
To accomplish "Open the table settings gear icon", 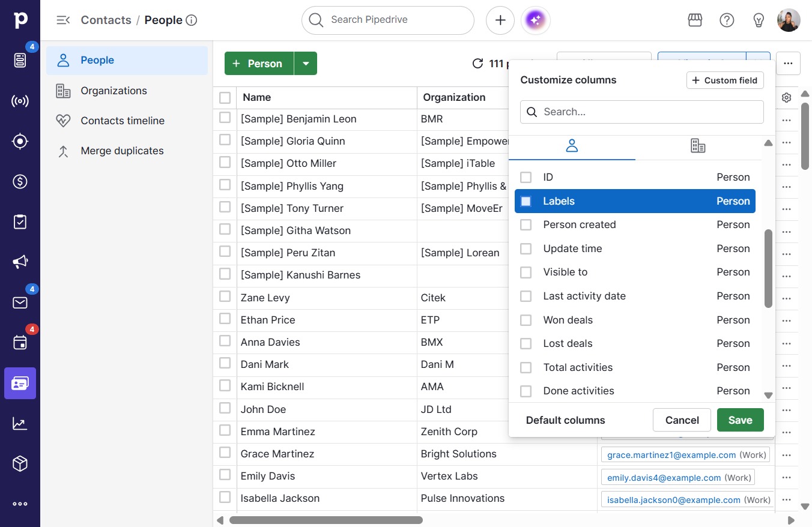I will click(787, 97).
